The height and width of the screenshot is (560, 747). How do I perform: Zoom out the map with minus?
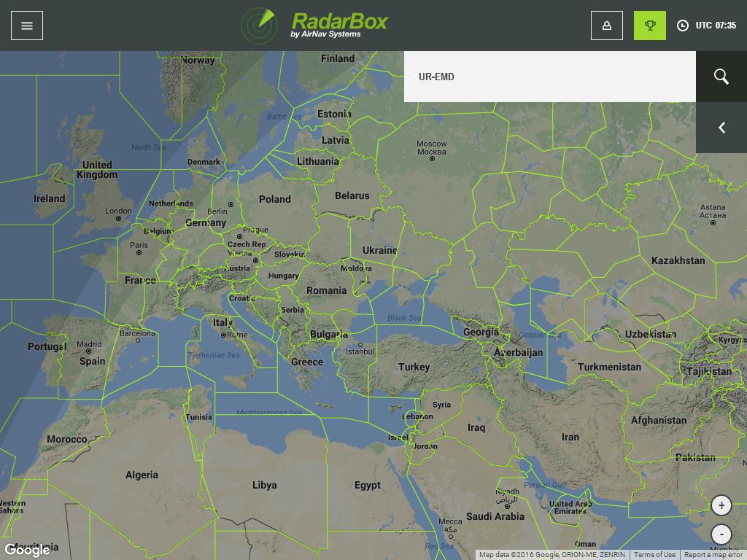click(x=721, y=534)
